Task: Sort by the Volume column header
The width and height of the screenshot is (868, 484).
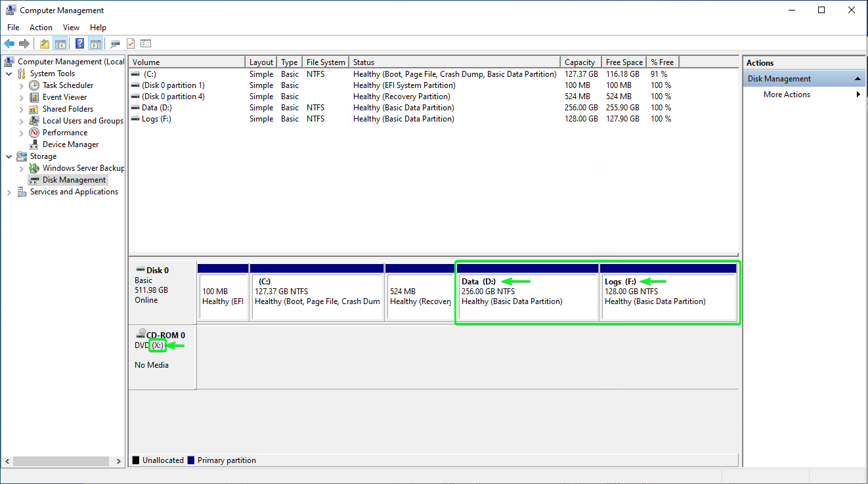Action: click(188, 62)
